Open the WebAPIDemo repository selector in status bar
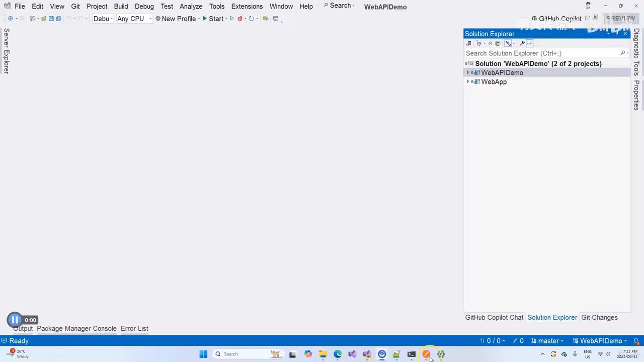 tap(600, 341)
